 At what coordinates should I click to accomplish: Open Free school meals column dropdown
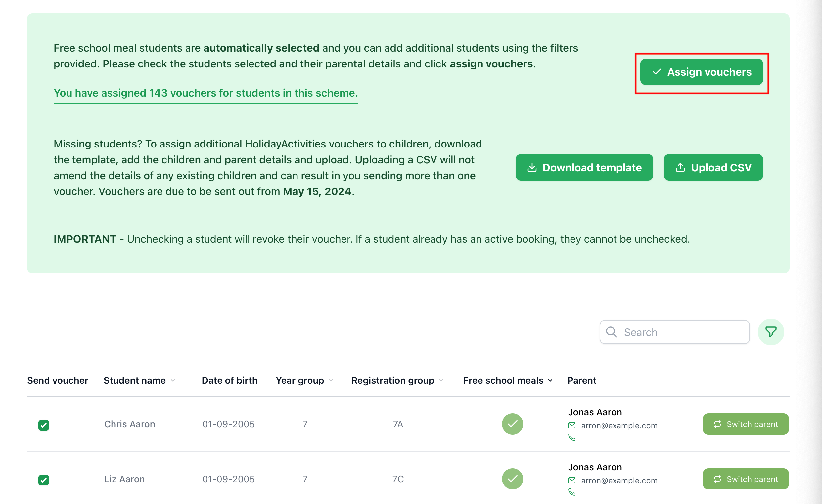[x=550, y=380]
